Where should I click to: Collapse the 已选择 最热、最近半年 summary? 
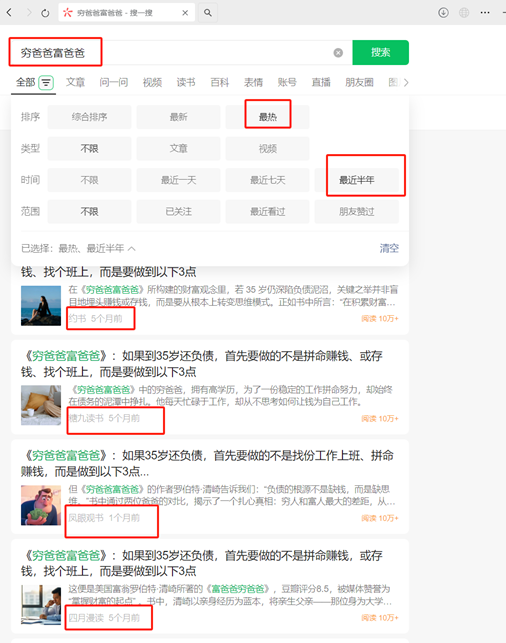click(x=78, y=249)
